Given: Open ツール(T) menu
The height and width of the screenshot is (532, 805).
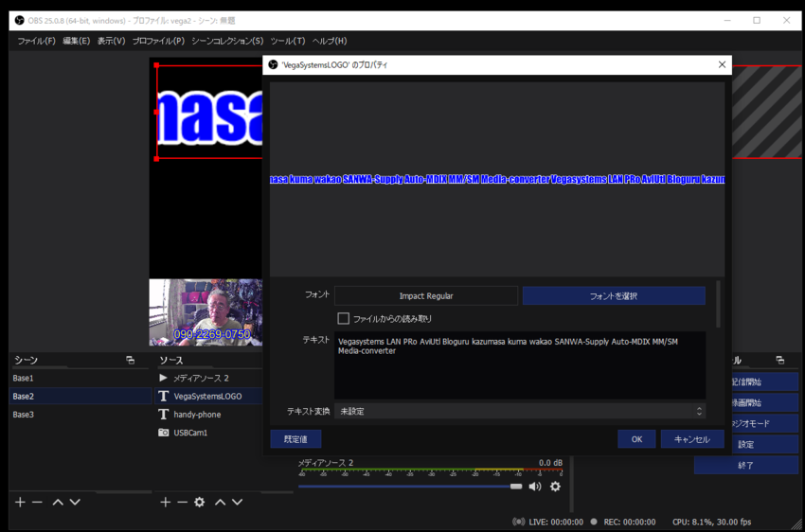Looking at the screenshot, I should (288, 41).
